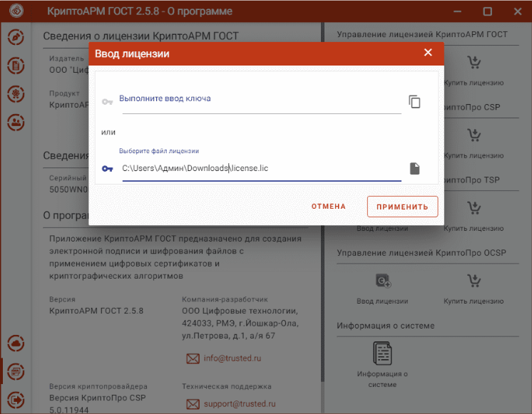Viewport: 532px width, 414px height.
Task: Click cart icon for КриптоПро TSP license
Action: pos(474,208)
